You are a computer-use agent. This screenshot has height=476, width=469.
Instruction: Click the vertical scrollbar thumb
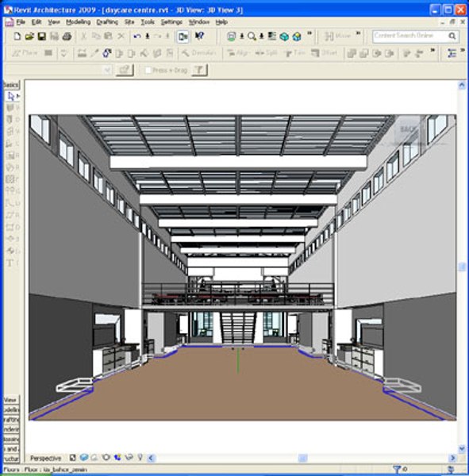tap(462, 267)
